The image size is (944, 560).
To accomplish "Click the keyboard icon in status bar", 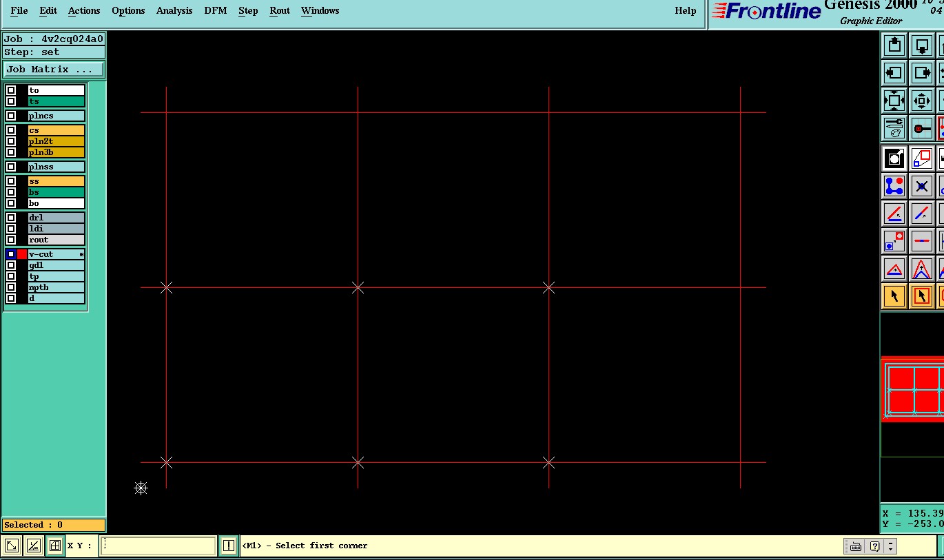I will [x=855, y=546].
